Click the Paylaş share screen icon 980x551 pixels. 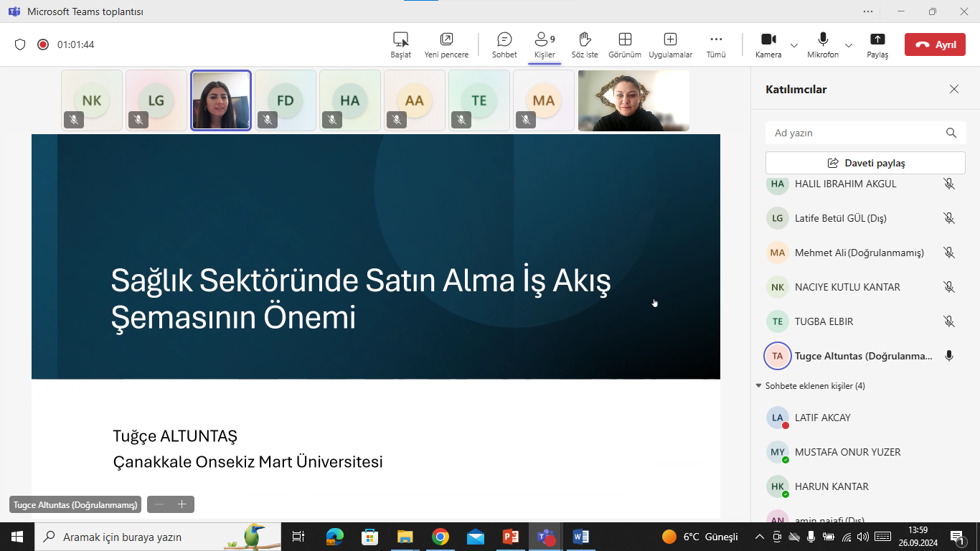click(x=877, y=44)
